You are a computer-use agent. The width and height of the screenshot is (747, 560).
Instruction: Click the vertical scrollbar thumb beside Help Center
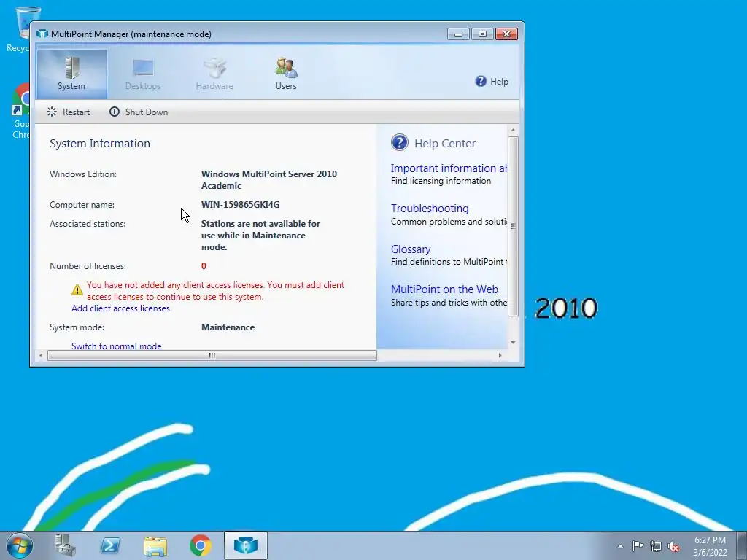coord(513,226)
